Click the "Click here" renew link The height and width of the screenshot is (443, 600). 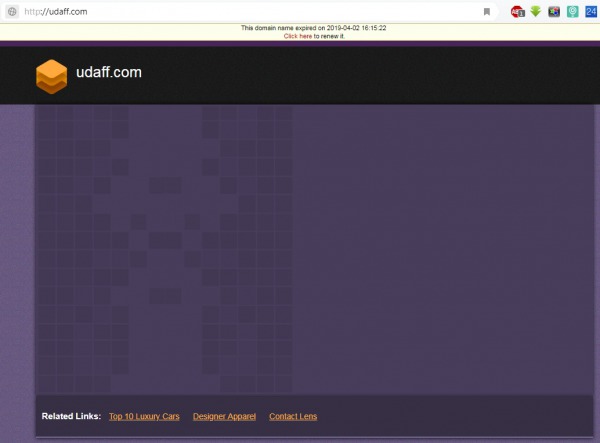point(298,36)
